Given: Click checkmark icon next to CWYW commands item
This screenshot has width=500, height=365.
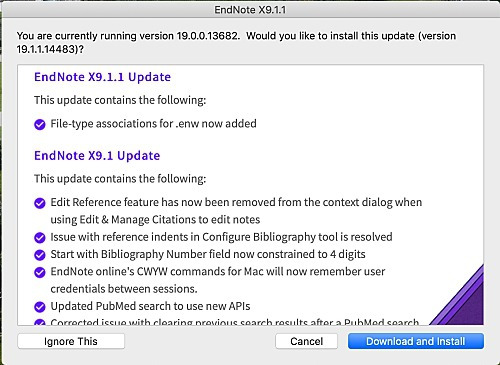Looking at the screenshot, I should [x=40, y=272].
